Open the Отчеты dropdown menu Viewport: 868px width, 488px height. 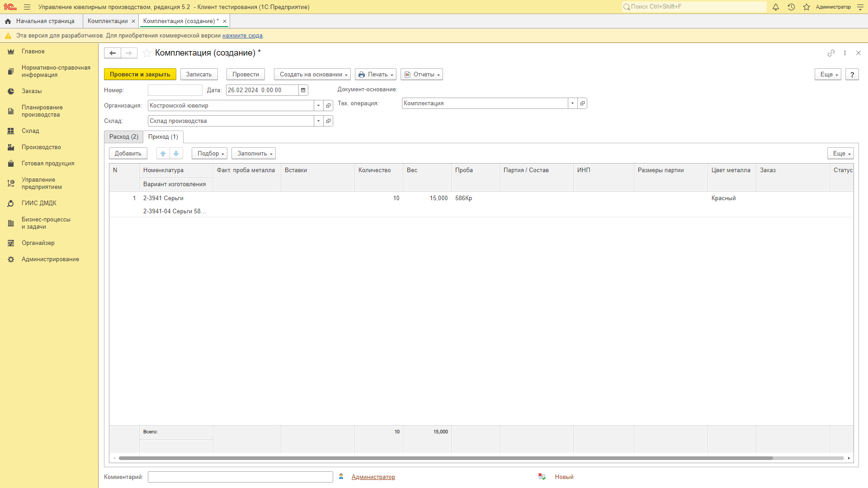click(422, 74)
